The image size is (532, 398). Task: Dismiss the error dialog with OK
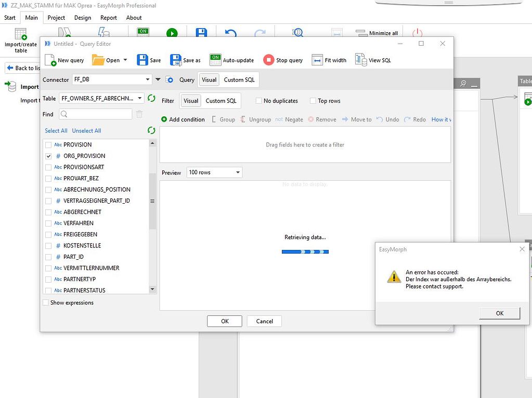[499, 313]
